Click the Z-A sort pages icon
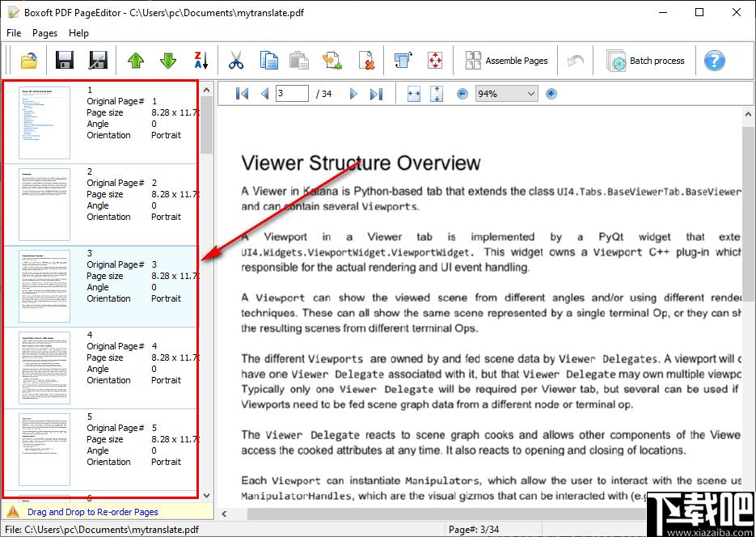The height and width of the screenshot is (537, 756). pyautogui.click(x=201, y=61)
